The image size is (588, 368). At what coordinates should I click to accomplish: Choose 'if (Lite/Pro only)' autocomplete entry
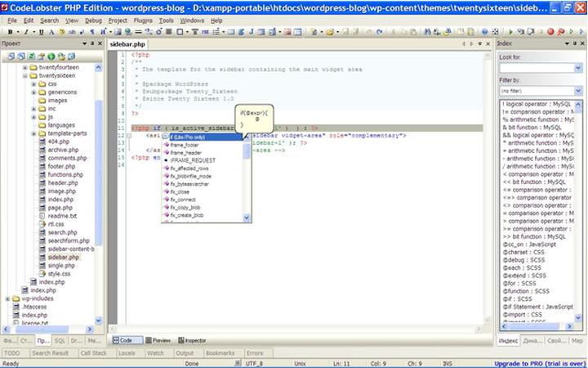click(x=203, y=137)
